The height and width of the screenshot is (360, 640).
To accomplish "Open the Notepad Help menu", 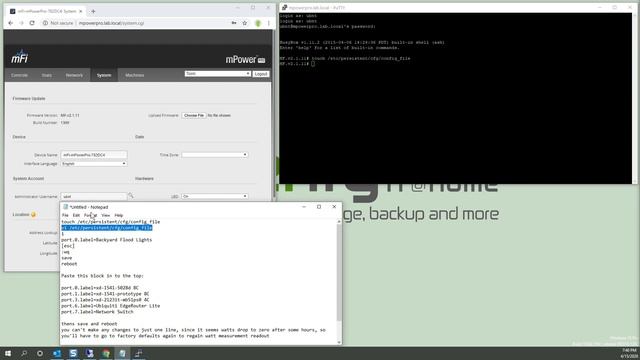I will pyautogui.click(x=119, y=215).
